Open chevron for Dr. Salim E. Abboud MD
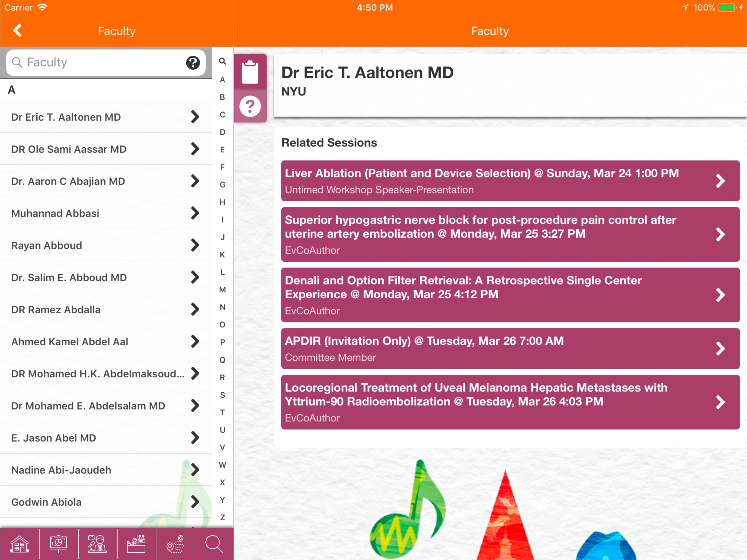Viewport: 747px width, 560px height. (195, 277)
